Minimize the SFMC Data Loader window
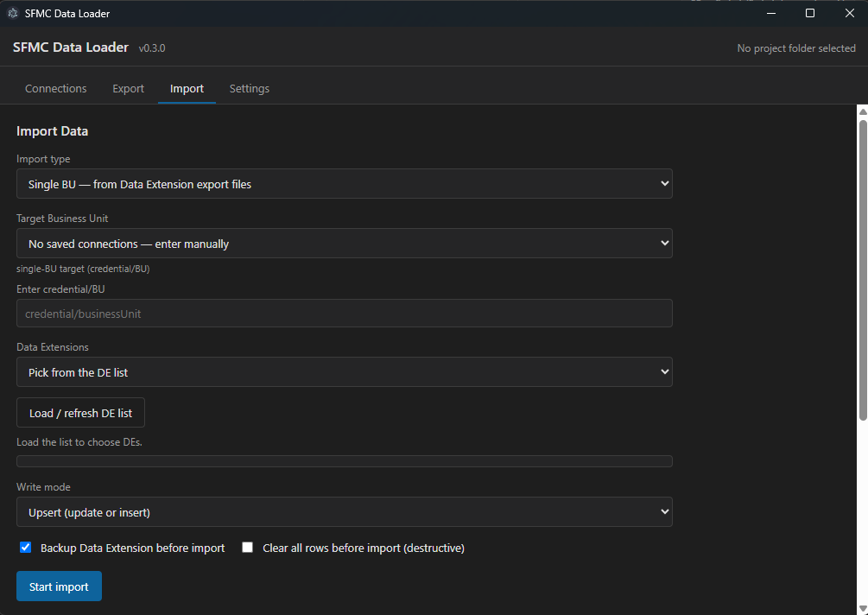Screen dimensions: 868x615 click(x=771, y=13)
